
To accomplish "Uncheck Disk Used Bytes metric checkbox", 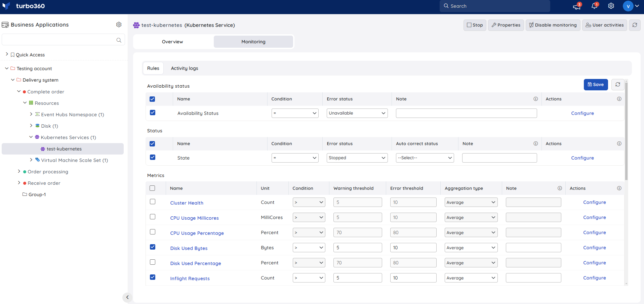I will [153, 247].
